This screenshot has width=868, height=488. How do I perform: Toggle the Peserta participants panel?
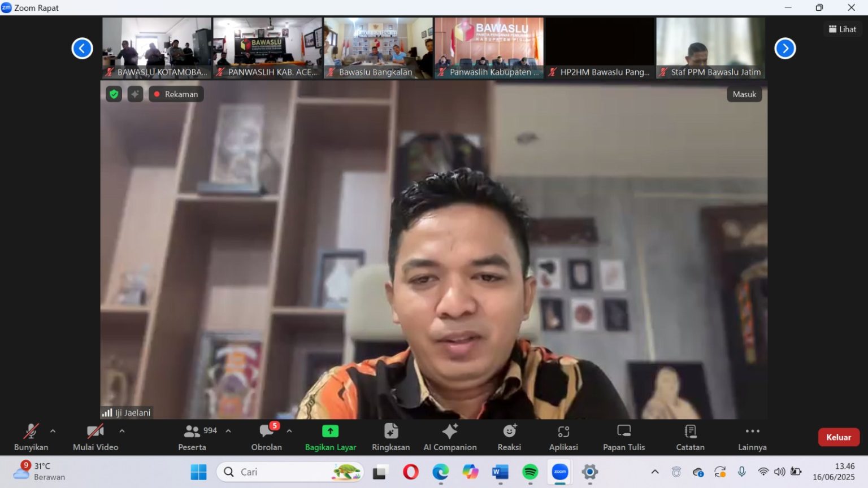[x=192, y=437]
